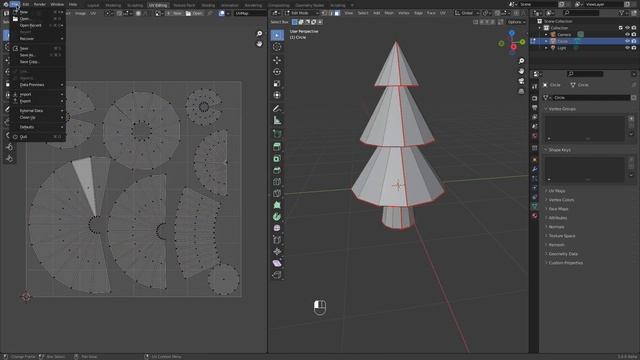Select the Cursor tool in 3D viewport

(277, 47)
